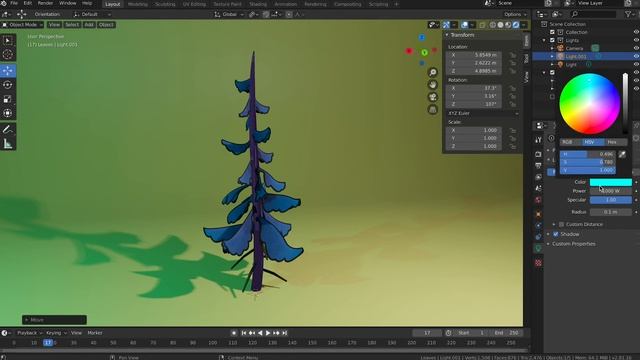Image resolution: width=640 pixels, height=360 pixels.
Task: Open the Keying dropdown in timeline
Action: [x=56, y=333]
